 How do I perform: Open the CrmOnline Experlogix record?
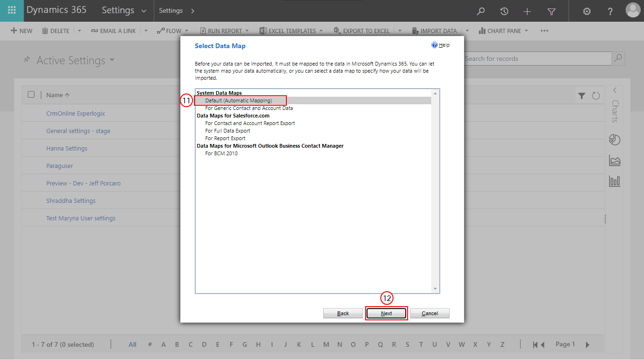click(75, 114)
